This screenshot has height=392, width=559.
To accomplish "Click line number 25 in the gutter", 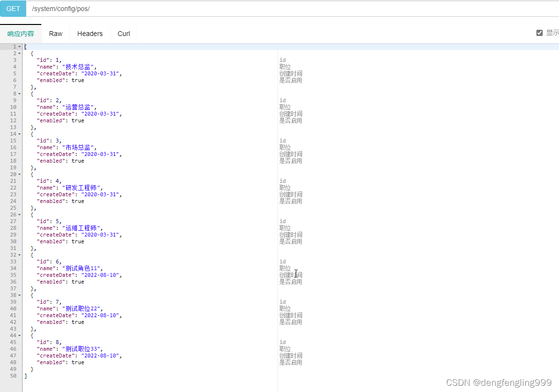I will (13, 208).
